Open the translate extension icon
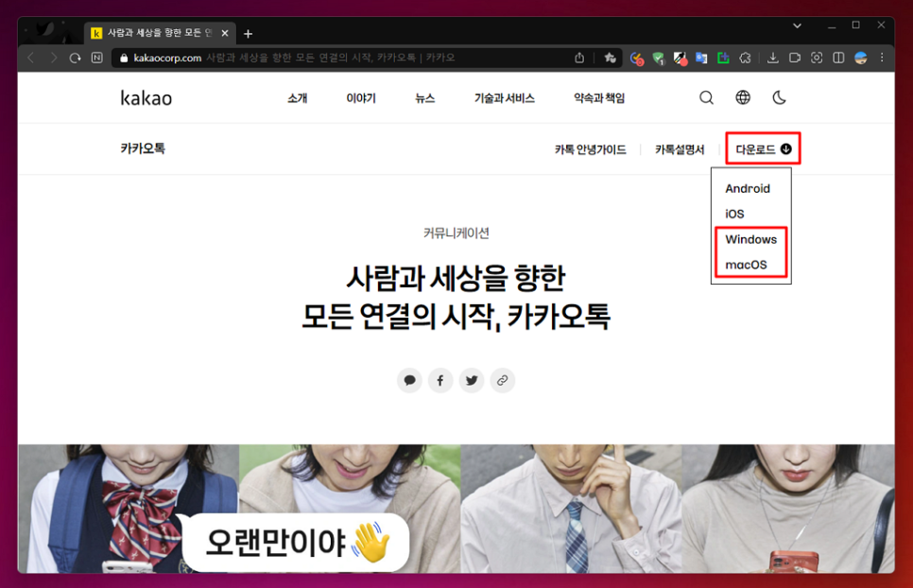 click(x=701, y=59)
